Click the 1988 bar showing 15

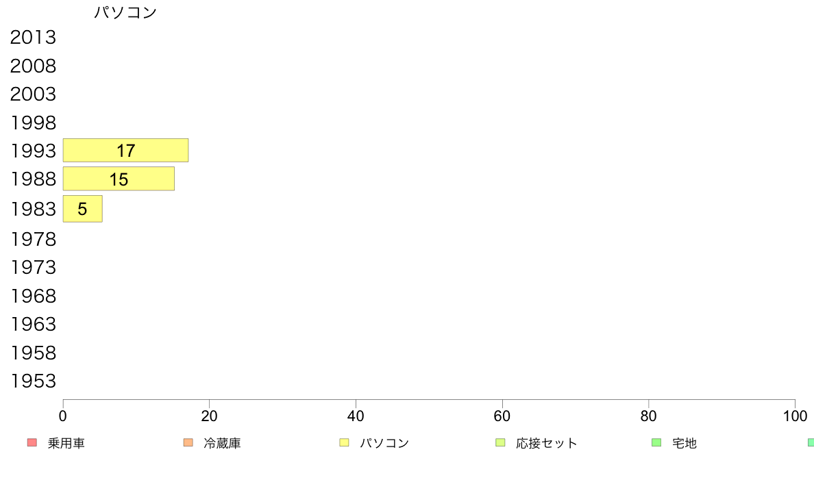pos(119,179)
